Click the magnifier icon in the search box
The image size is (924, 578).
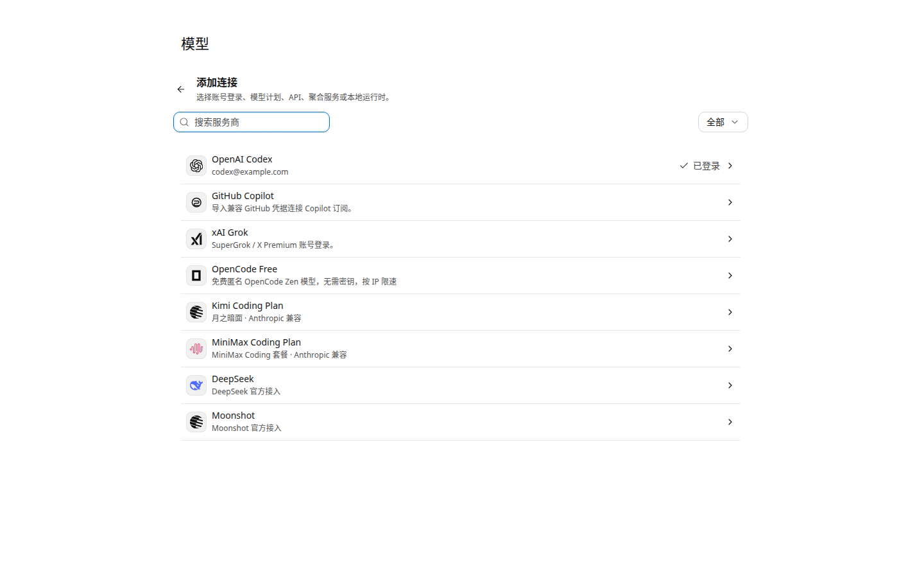[184, 122]
